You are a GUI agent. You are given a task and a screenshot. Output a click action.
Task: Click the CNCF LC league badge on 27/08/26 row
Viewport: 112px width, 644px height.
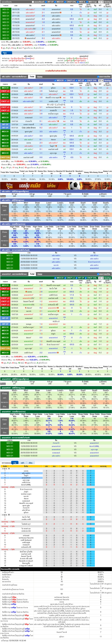5,91
